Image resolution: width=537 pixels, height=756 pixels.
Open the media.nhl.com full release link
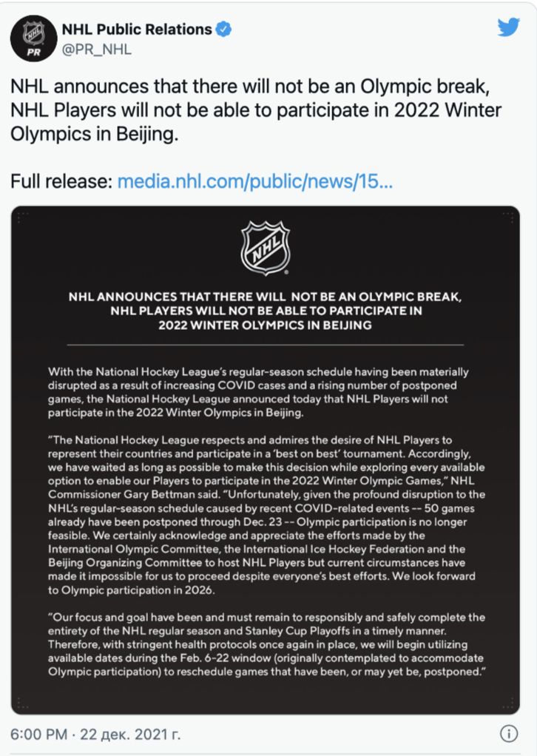pyautogui.click(x=255, y=181)
